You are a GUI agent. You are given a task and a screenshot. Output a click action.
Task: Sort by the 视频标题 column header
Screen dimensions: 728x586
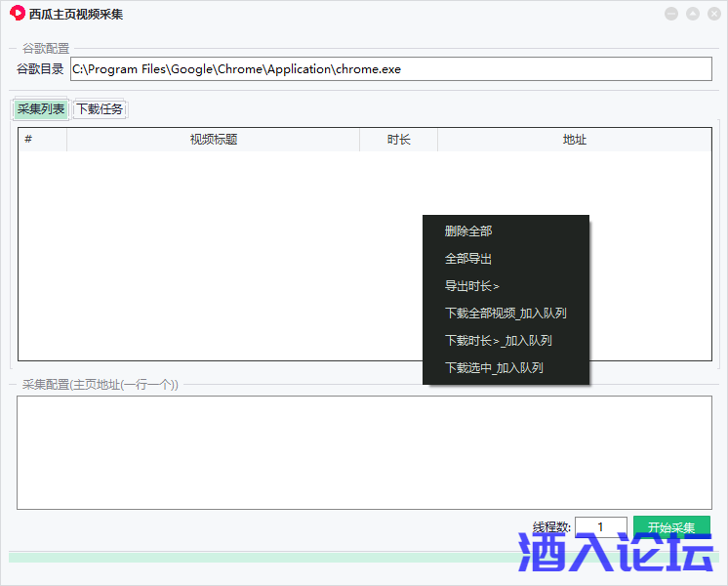pyautogui.click(x=213, y=140)
